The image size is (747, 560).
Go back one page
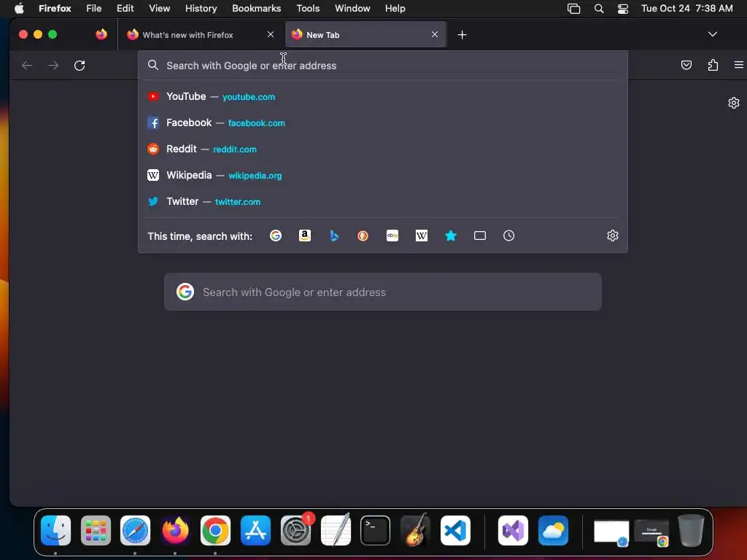click(x=27, y=65)
